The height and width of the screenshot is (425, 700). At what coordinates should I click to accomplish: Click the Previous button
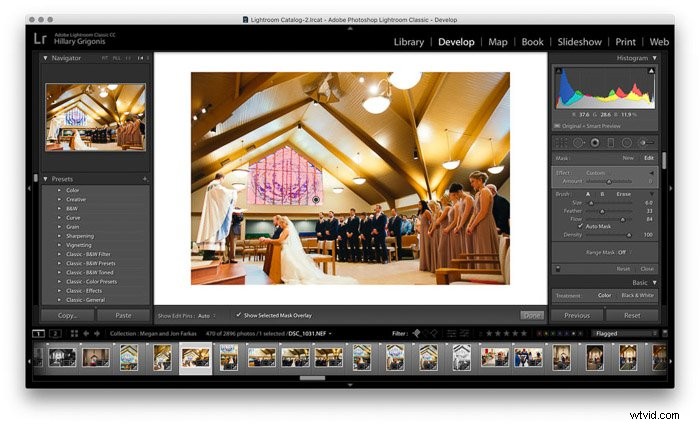tap(577, 315)
